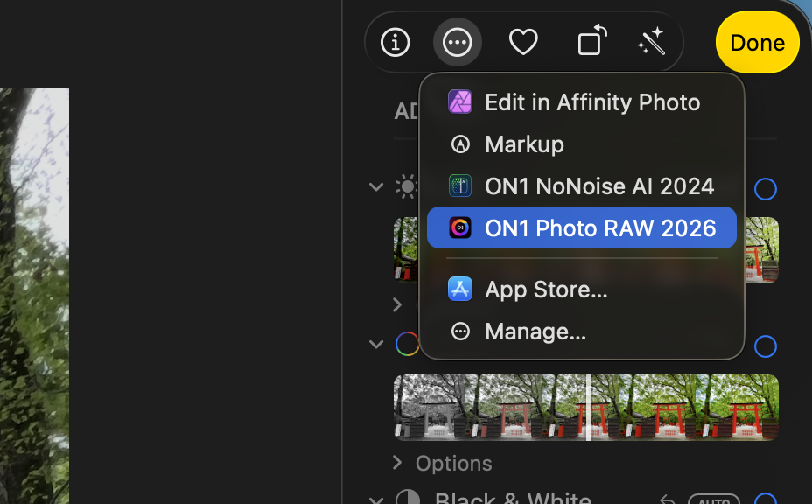Click the Black & White AUTO button
This screenshot has height=504, width=812.
pyautogui.click(x=714, y=500)
